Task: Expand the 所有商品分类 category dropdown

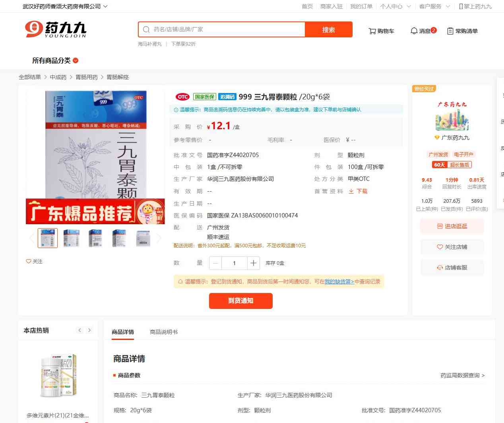Action: (55, 60)
